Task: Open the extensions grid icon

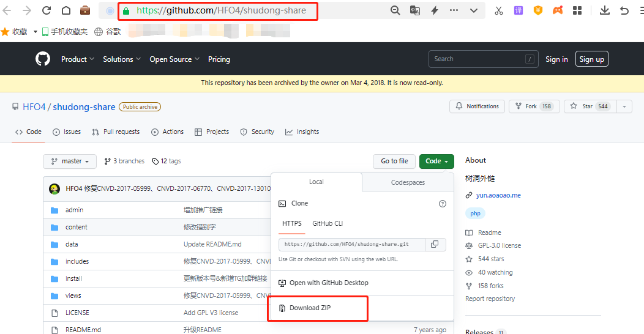Action: click(x=577, y=10)
